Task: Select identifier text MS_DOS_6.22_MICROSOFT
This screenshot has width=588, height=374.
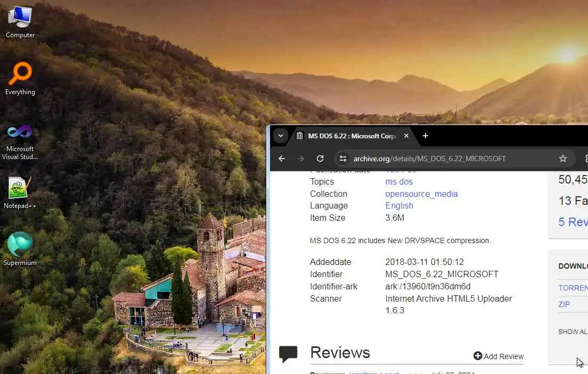Action: tap(442, 275)
